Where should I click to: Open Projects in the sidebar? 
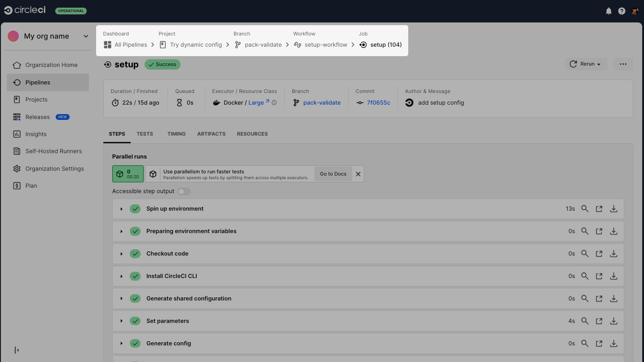(x=48, y=99)
